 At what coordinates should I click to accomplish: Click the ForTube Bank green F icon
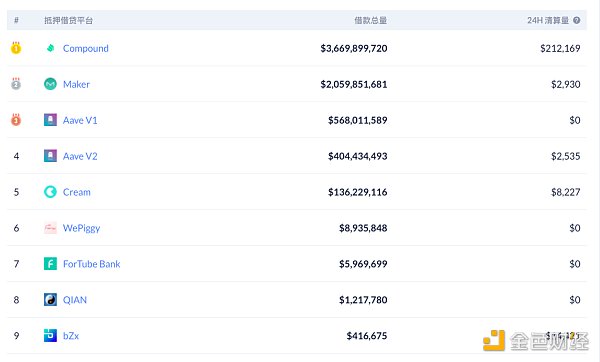click(50, 264)
